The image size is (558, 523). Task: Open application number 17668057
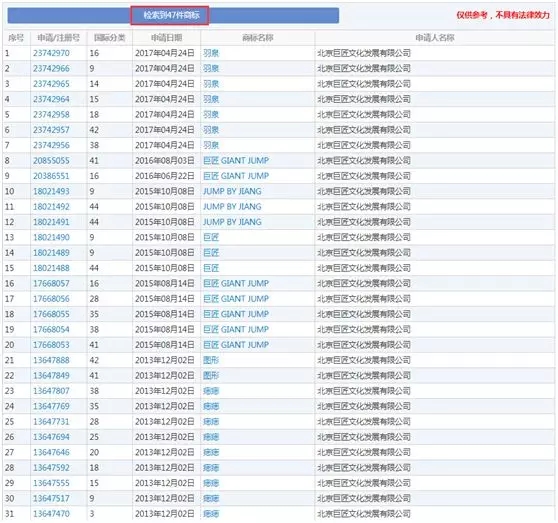pyautogui.click(x=51, y=283)
